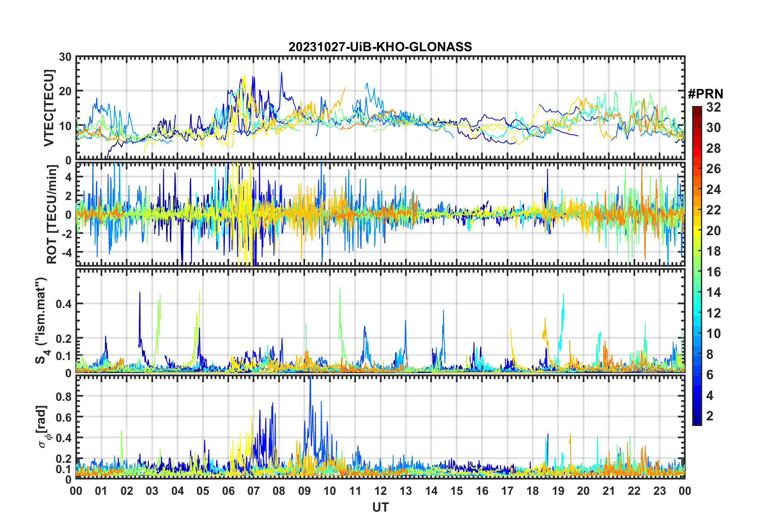Click hour 18 on the UT axis
Viewport: 761px width, 532px height.
click(x=533, y=491)
